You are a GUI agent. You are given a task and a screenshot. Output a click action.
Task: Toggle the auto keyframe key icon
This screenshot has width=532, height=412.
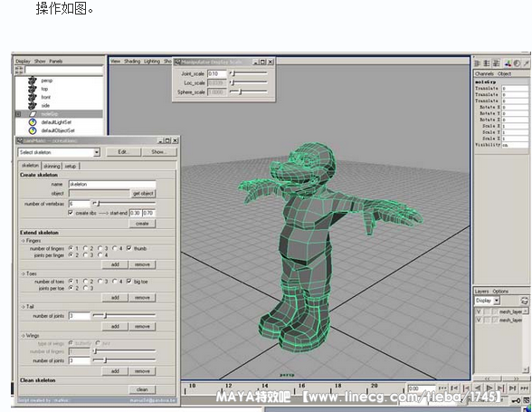point(517,401)
